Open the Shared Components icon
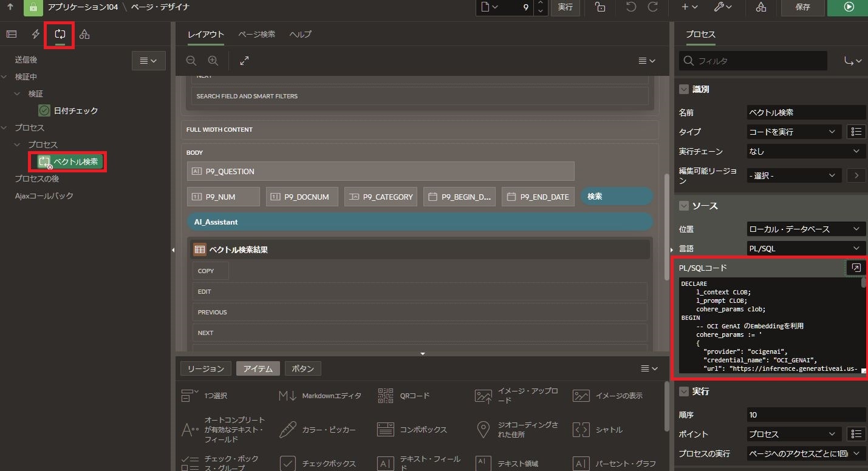The height and width of the screenshot is (471, 868). pos(760,7)
